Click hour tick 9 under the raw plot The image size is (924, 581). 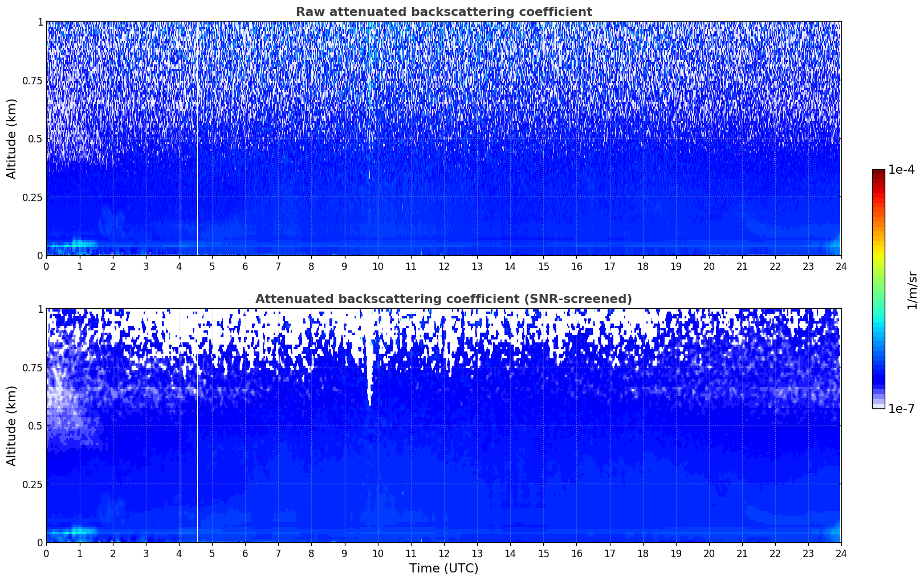(x=344, y=266)
